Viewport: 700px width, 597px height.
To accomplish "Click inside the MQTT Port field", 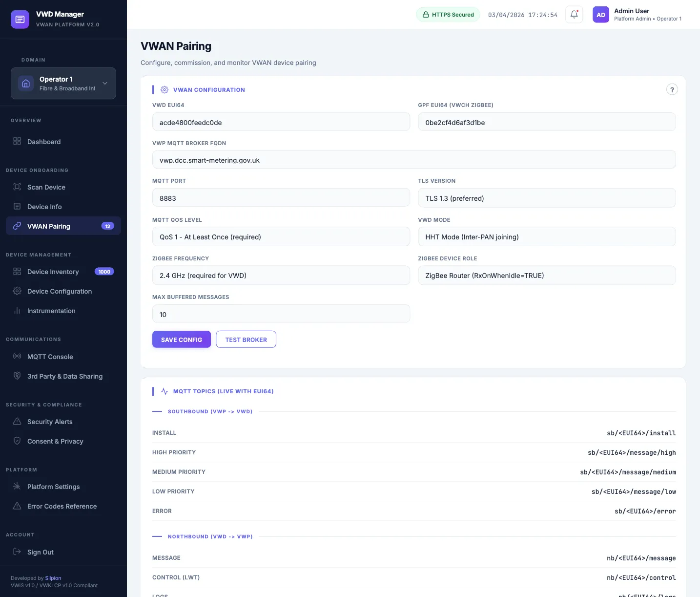I will tap(281, 197).
